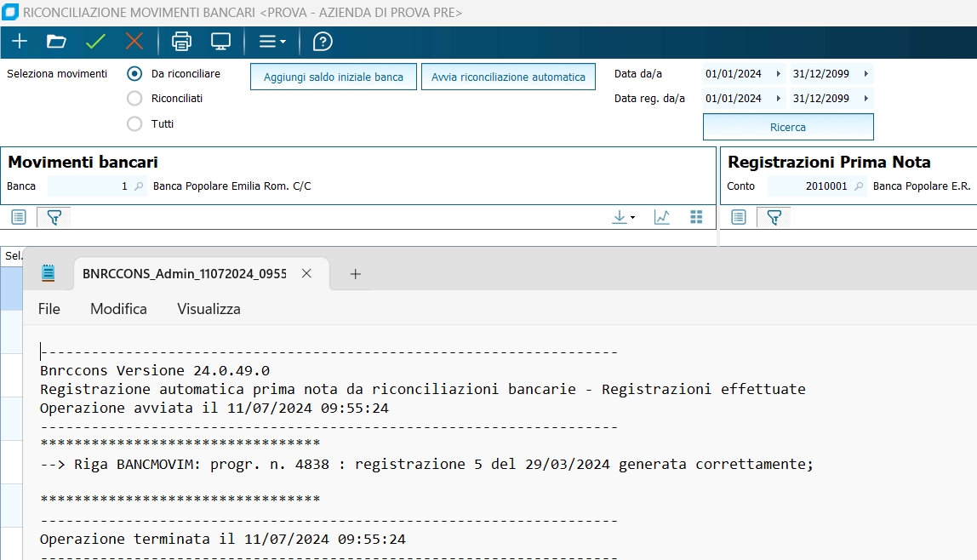The width and height of the screenshot is (977, 560).
Task: Click Data reg. start date field 01/01/2024
Action: click(737, 99)
